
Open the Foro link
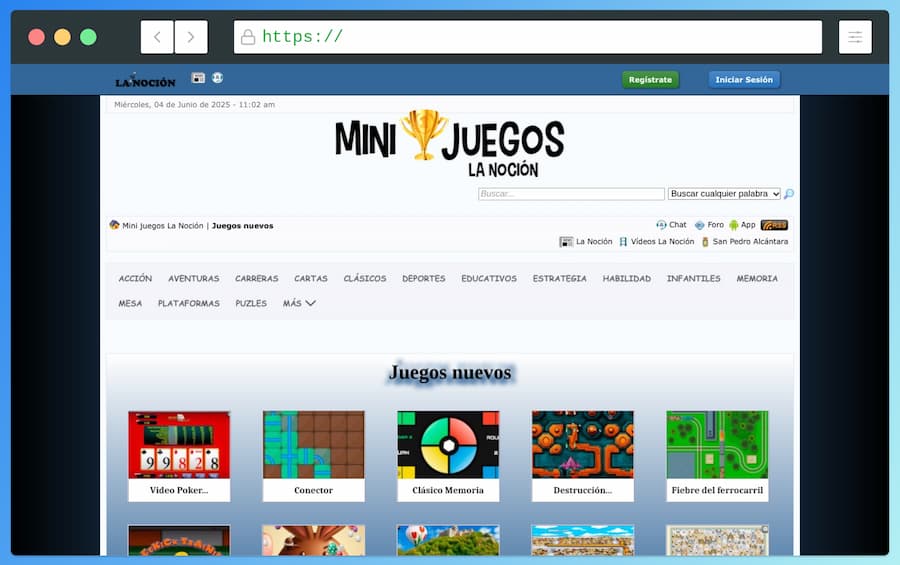point(715,225)
